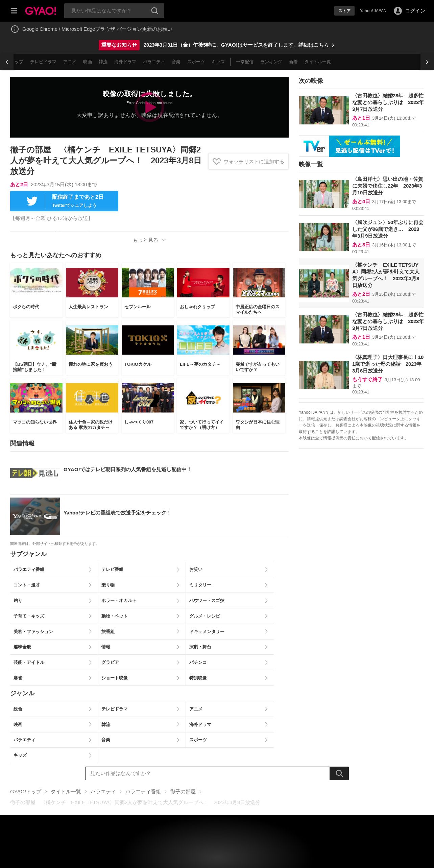
Task: Open 林真理子 episode thumbnail
Action: (x=324, y=375)
